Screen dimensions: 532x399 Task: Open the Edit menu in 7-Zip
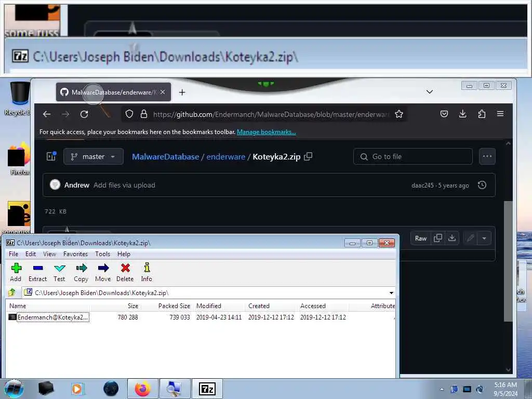(x=31, y=254)
